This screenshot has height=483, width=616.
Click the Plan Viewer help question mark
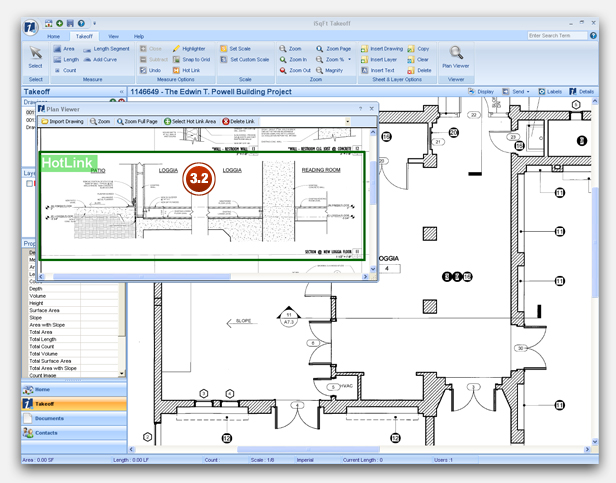coord(360,109)
